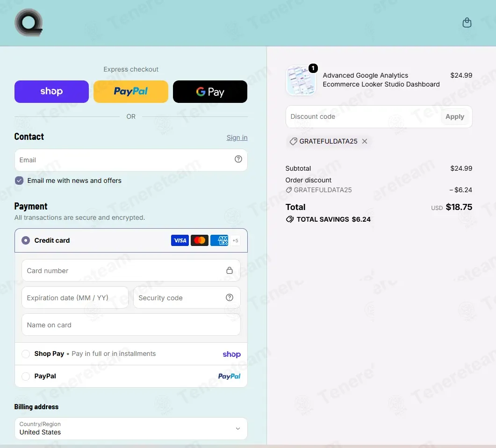Screen dimensions: 496x448
Task: Click the store logo in the header
Action: click(29, 22)
